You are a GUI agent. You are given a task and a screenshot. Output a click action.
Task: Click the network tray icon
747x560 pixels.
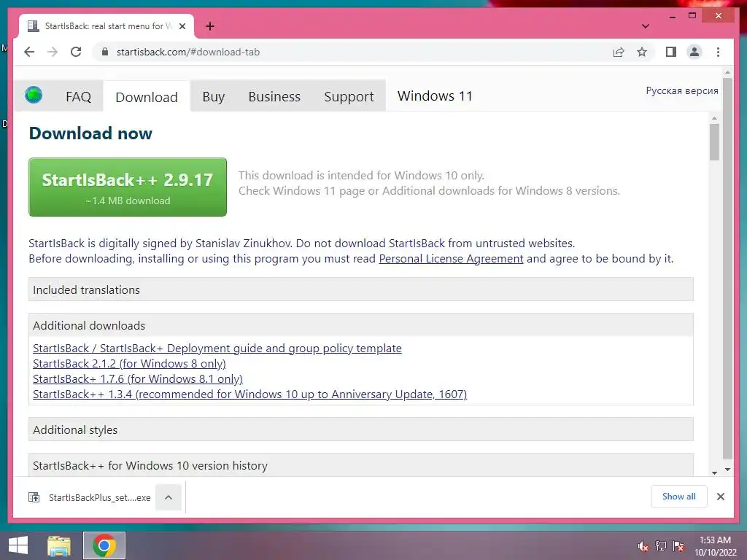[661, 546]
